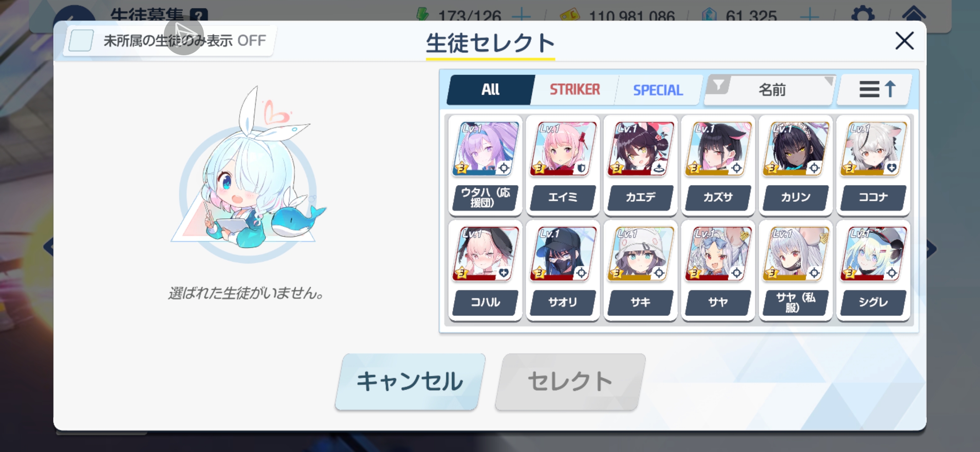Enable the unaffiliated students only checkbox

(81, 41)
